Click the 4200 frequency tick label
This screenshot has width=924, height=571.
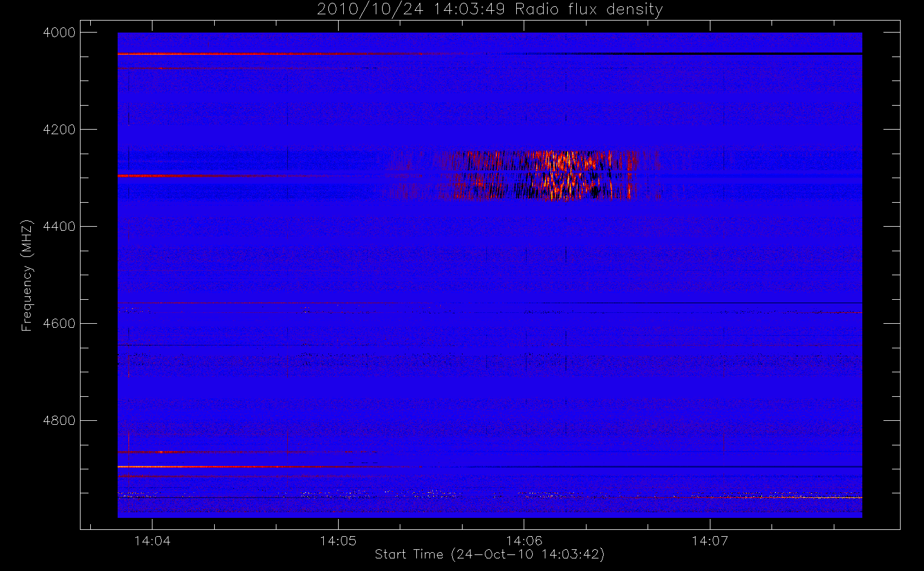click(59, 130)
